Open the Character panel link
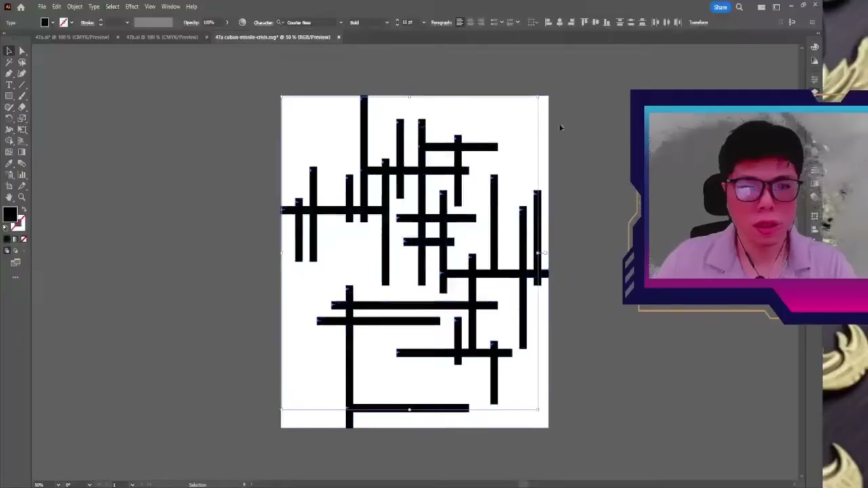868x488 pixels. [263, 22]
